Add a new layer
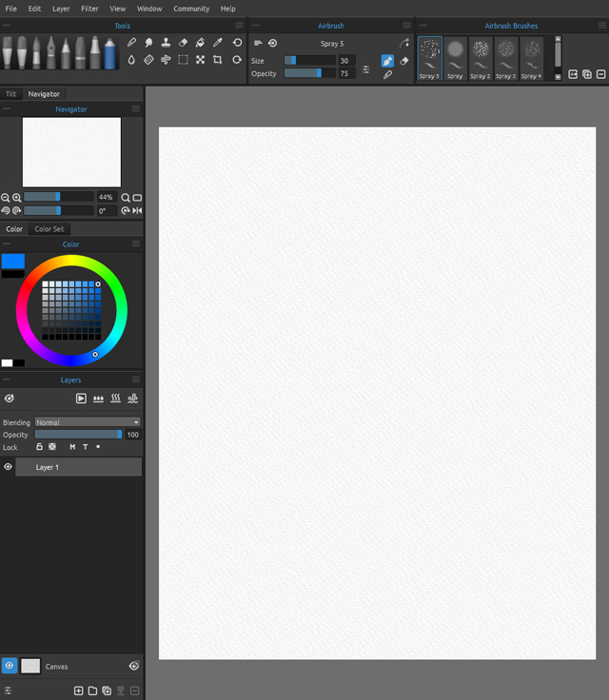609x700 pixels. [79, 690]
